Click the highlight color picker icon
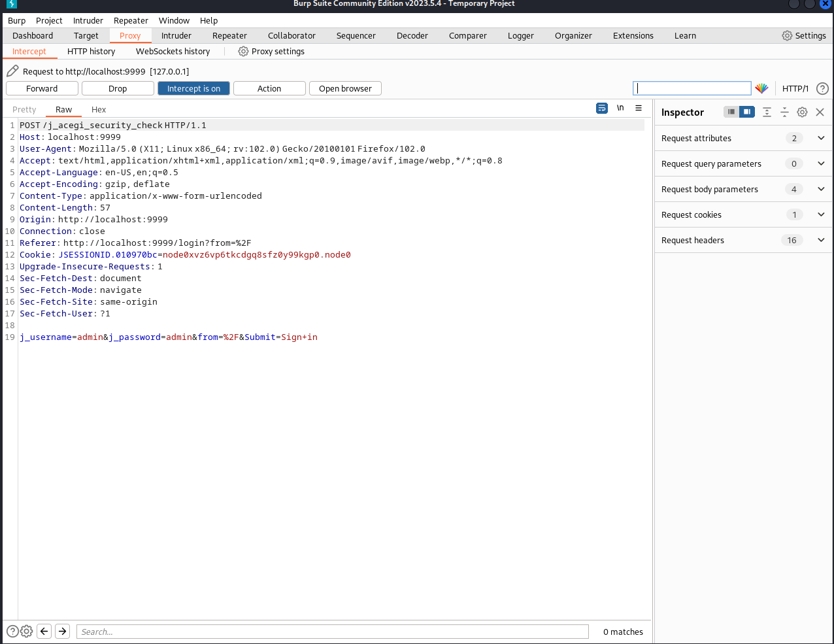 pos(761,88)
